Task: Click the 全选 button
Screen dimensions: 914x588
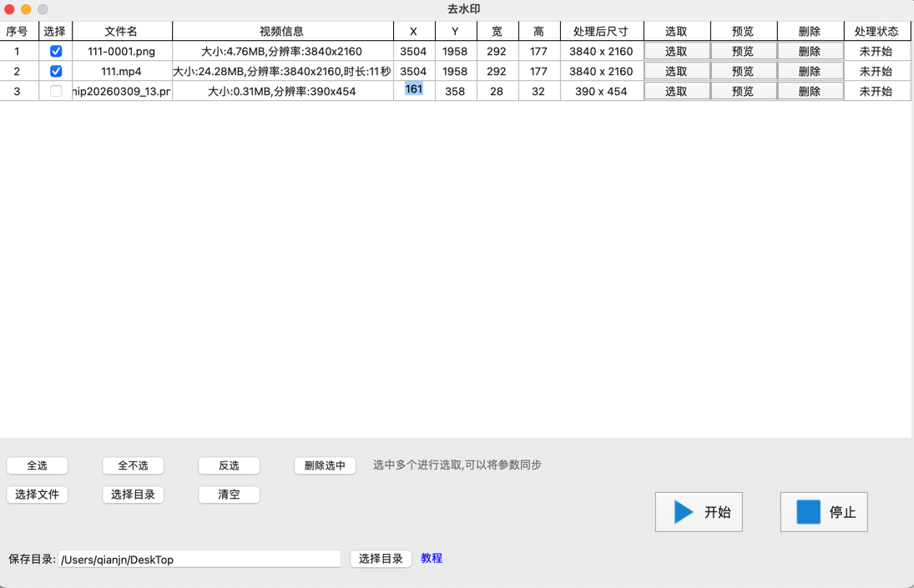Action: (38, 465)
